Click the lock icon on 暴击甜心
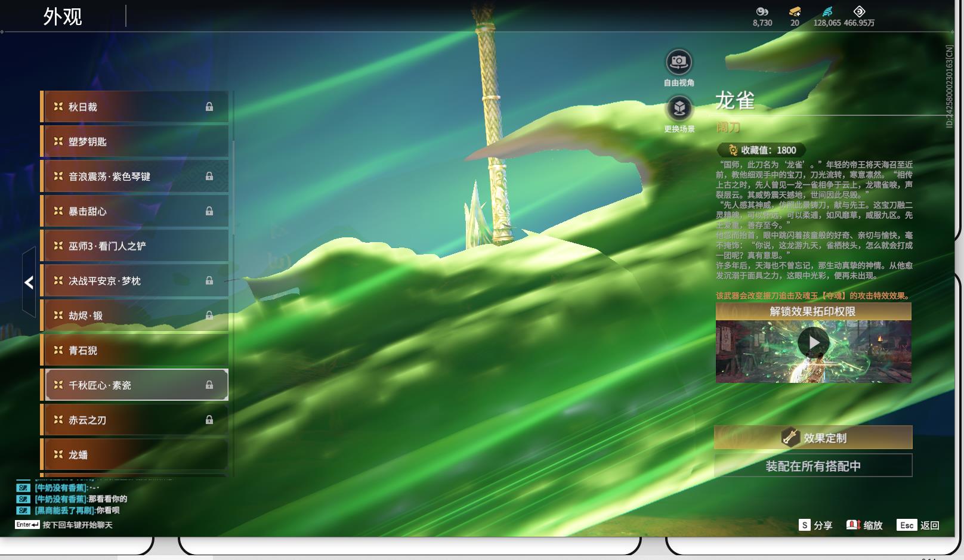This screenshot has height=560, width=964. click(x=209, y=211)
